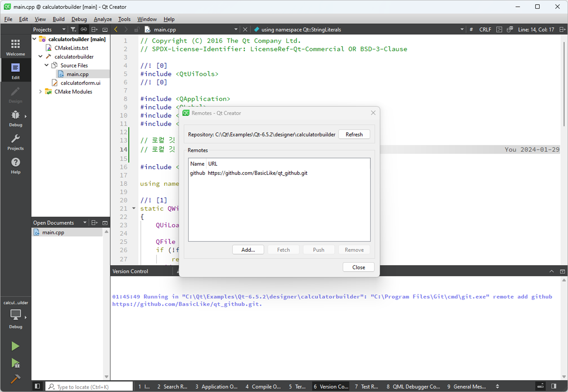This screenshot has height=392, width=568.
Task: Close the Projects pane with its icon
Action: click(105, 29)
